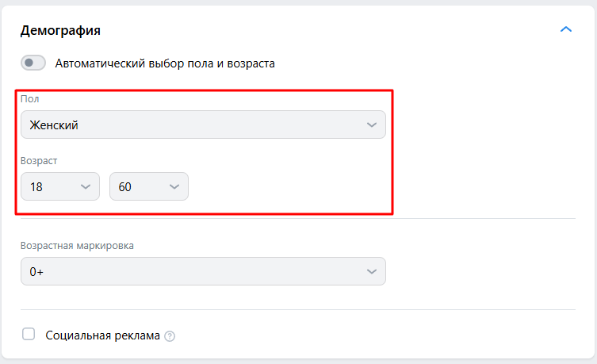
Task: Click the Автоматический выбор пола и возраста label
Action: pyautogui.click(x=165, y=63)
